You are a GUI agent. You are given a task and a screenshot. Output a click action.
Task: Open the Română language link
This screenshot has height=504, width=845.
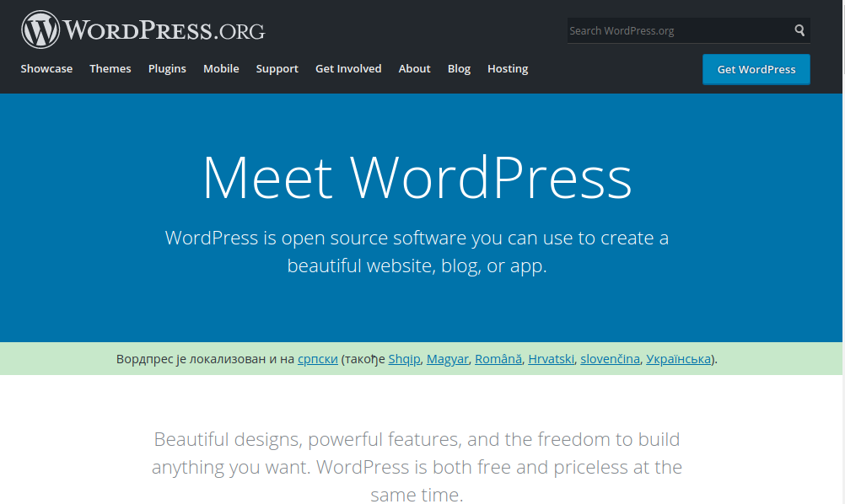(x=498, y=359)
